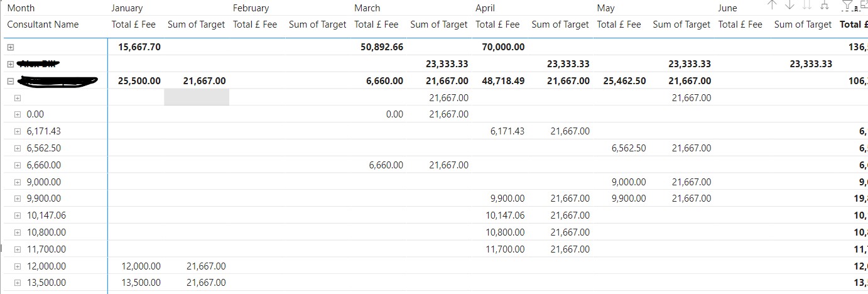The image size is (868, 294).
Task: Collapse the consultant row with 25,500.00 in January
Action: coord(10,81)
